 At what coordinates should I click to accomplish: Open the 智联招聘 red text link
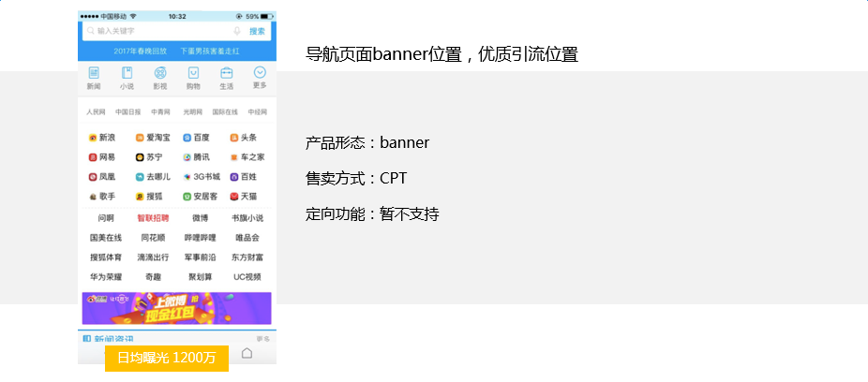point(152,218)
